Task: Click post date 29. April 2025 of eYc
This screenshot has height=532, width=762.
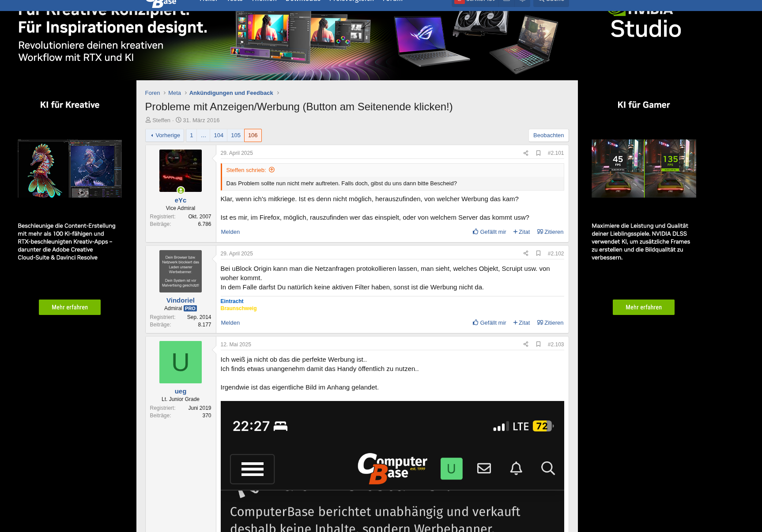Action: [237, 153]
